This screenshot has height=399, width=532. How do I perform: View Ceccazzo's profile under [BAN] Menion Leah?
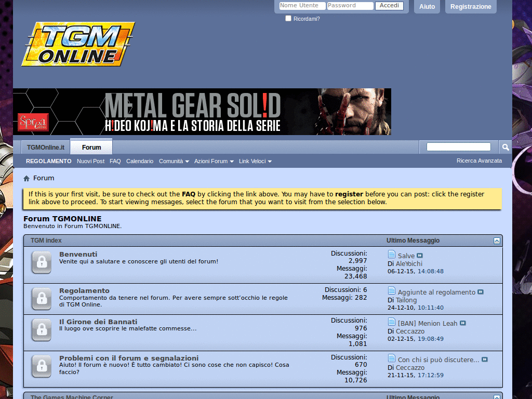click(410, 331)
